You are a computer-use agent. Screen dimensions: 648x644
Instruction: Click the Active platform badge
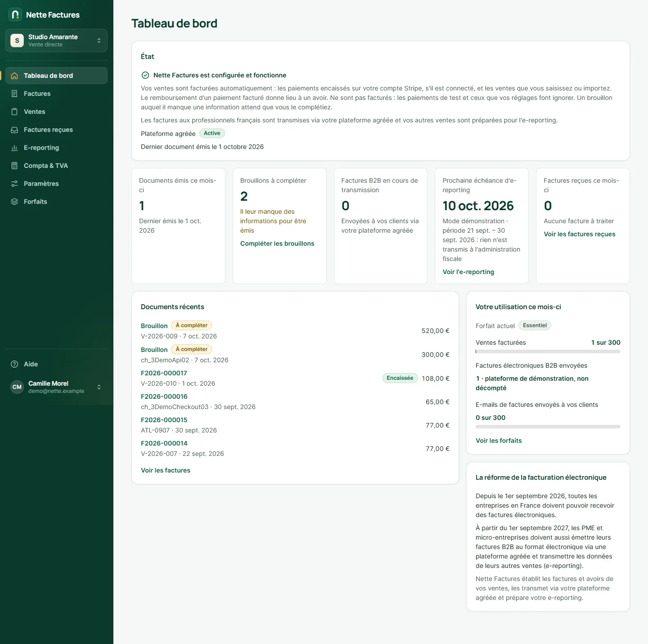[x=212, y=133]
